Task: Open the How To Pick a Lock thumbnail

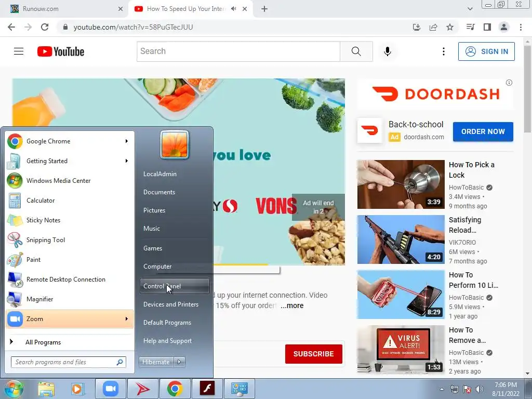Action: coord(401,184)
